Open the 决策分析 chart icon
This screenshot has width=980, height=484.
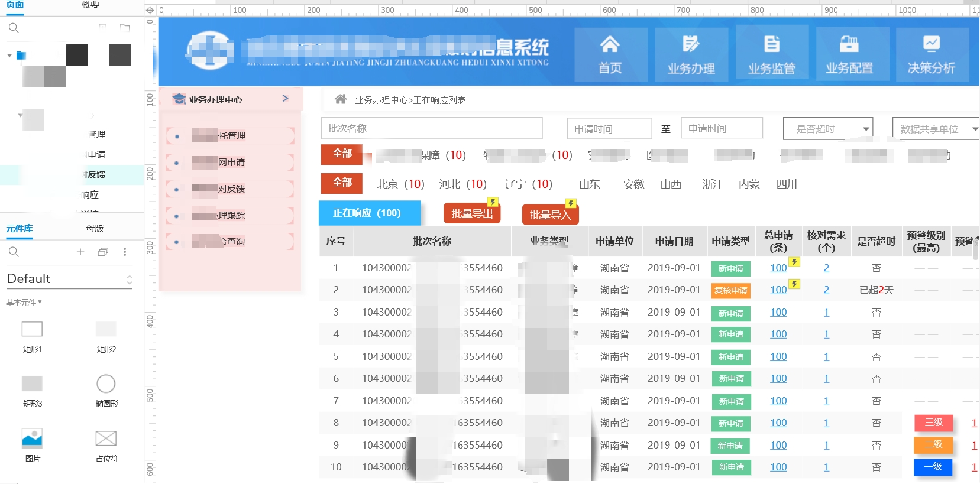pos(931,44)
